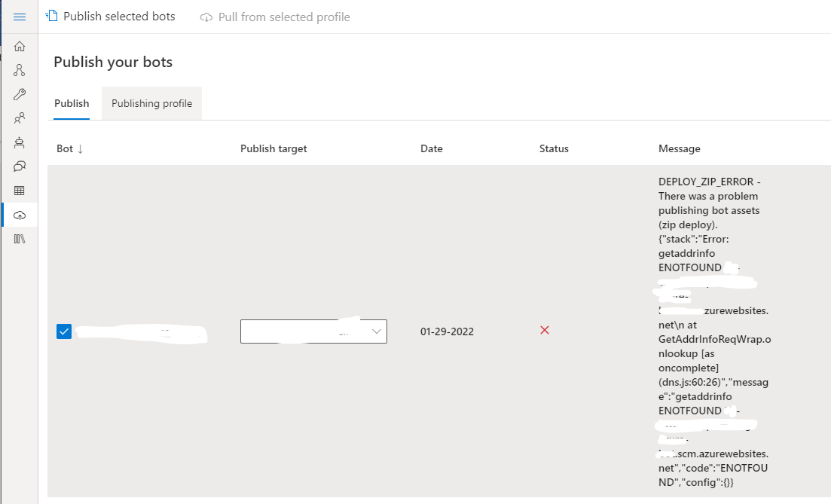Open the User input section icon
The height and width of the screenshot is (504, 831).
click(20, 118)
